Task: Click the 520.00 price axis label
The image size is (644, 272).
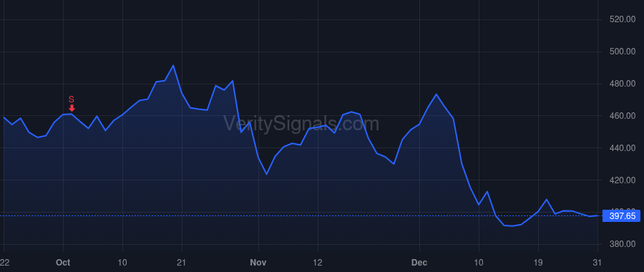Action: pos(623,19)
